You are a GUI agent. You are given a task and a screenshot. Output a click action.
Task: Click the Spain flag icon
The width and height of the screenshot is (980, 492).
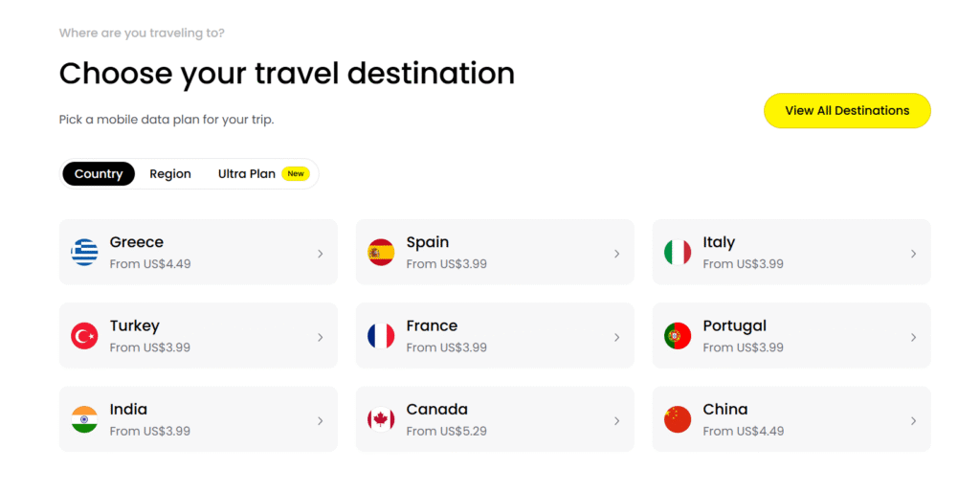tap(381, 253)
